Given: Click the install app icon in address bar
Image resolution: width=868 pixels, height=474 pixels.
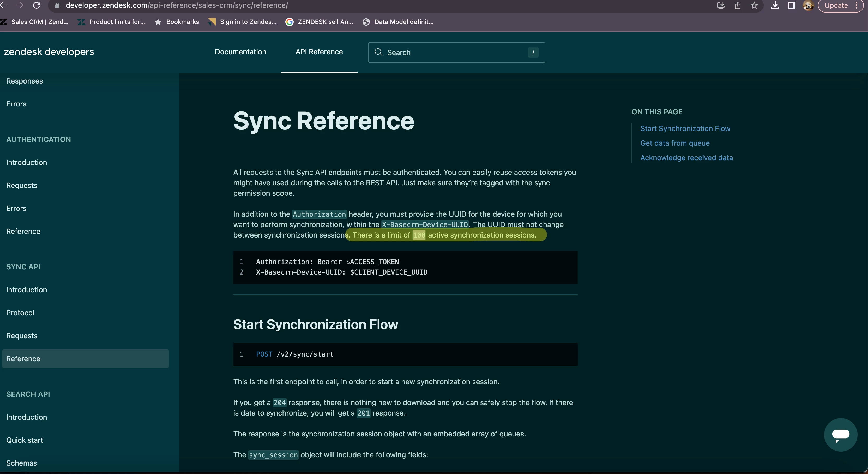Looking at the screenshot, I should click(x=720, y=5).
